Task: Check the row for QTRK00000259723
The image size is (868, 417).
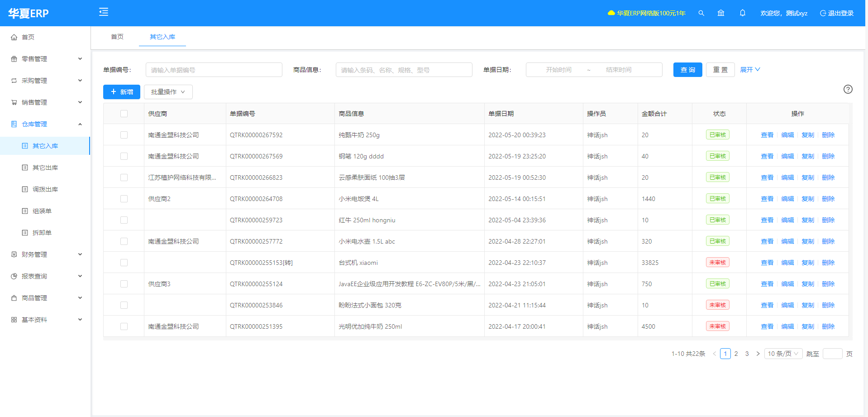Action: click(x=124, y=220)
